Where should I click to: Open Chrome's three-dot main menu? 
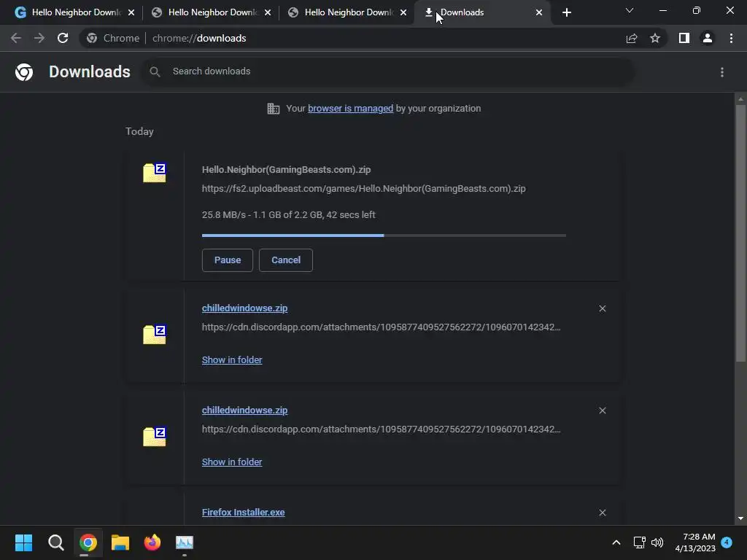click(x=731, y=38)
